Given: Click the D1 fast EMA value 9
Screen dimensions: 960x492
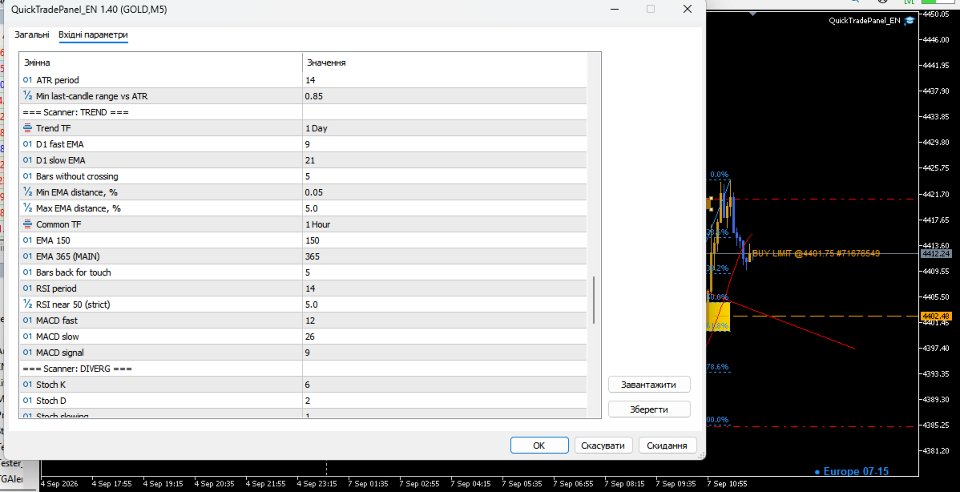Looking at the screenshot, I should (444, 144).
